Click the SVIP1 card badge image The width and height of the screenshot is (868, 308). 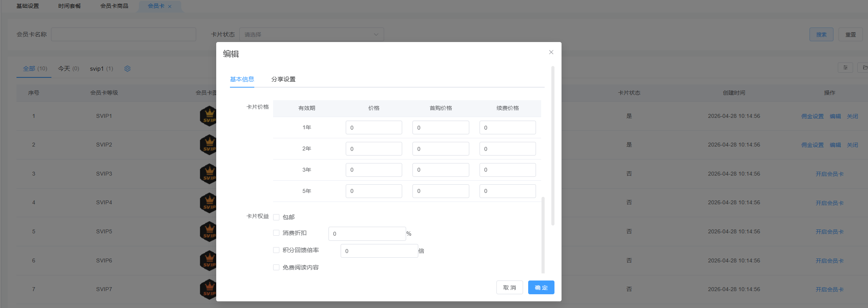[208, 116]
